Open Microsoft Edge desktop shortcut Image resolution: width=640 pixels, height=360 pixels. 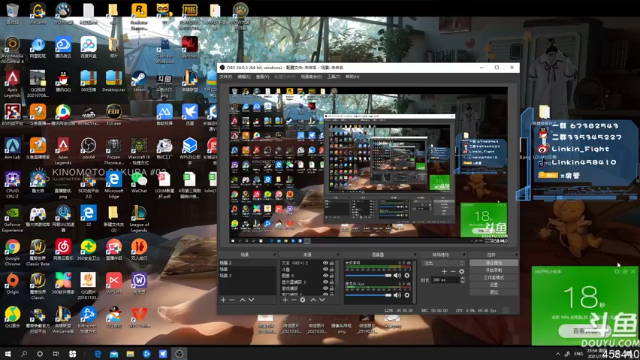click(x=113, y=185)
